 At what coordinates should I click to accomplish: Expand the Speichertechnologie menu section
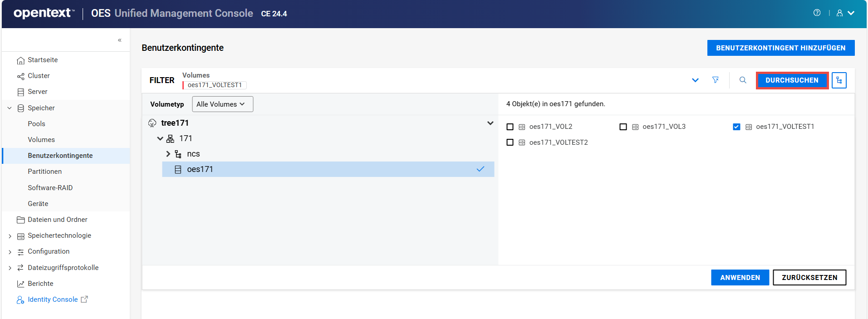point(10,236)
